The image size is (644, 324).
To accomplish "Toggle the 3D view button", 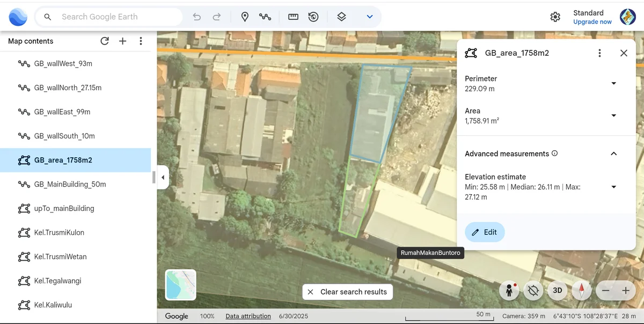I will click(558, 291).
